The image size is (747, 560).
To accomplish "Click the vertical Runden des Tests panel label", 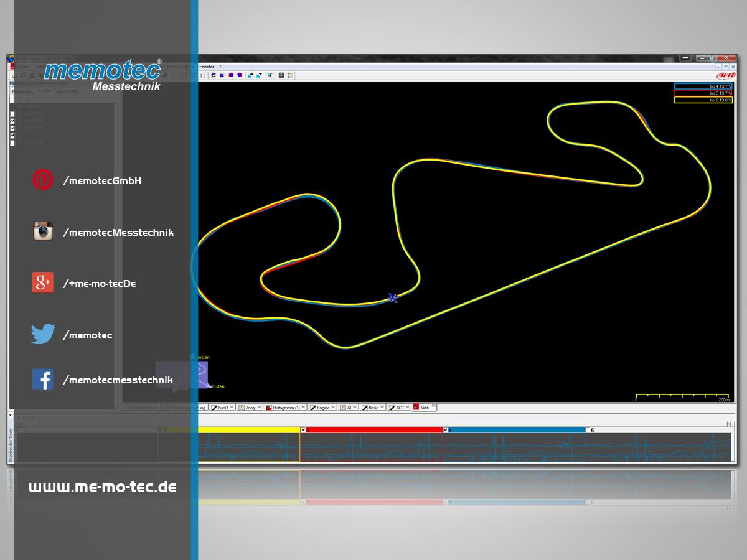I will coord(11,445).
